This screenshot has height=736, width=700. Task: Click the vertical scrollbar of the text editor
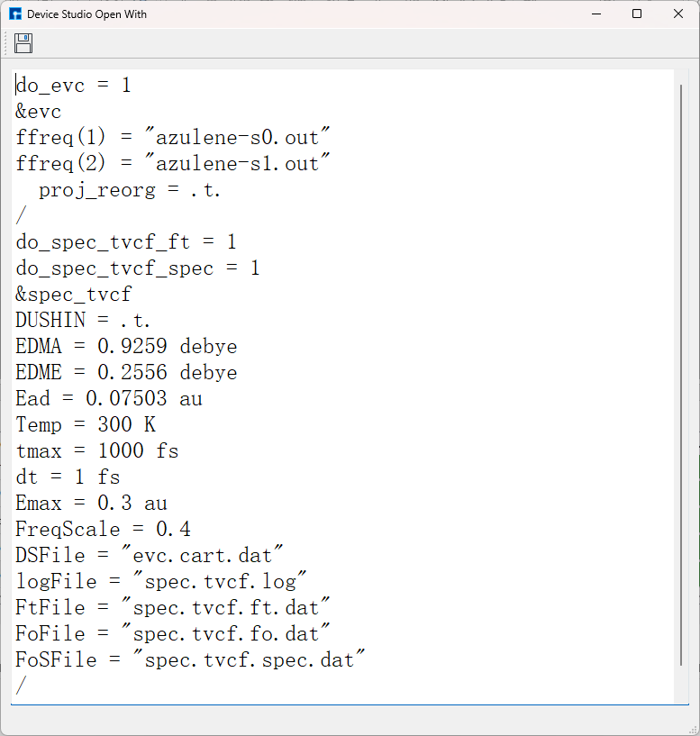pyautogui.click(x=681, y=360)
